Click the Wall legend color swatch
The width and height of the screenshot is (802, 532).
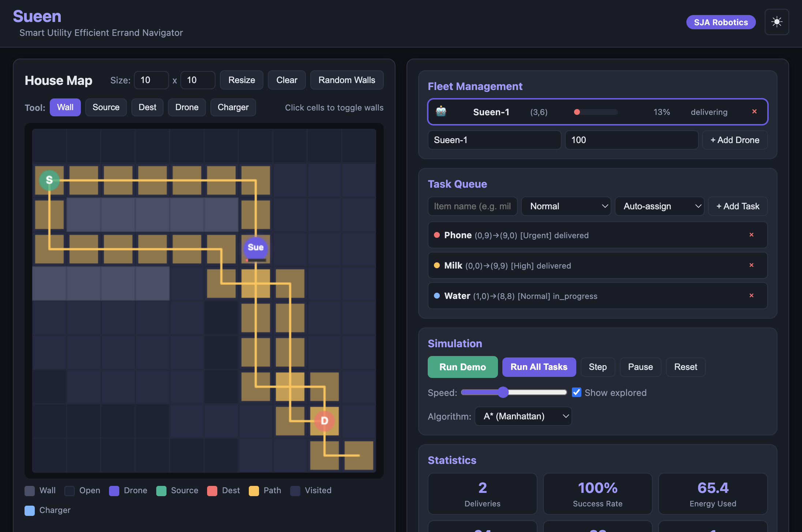pyautogui.click(x=30, y=491)
